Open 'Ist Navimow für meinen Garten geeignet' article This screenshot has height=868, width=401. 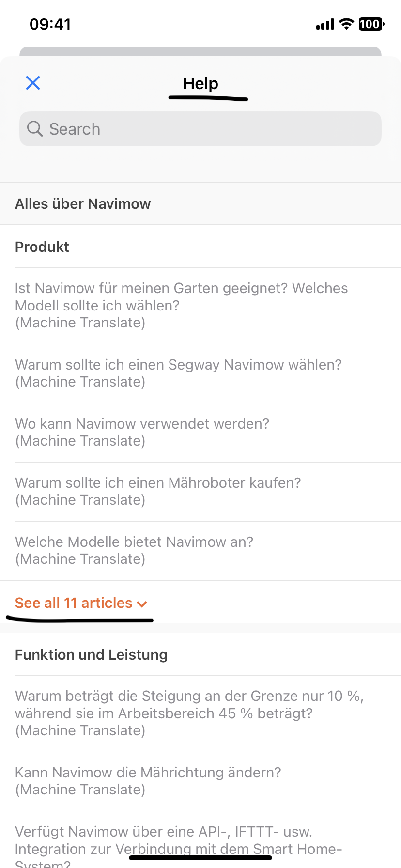coord(181,305)
